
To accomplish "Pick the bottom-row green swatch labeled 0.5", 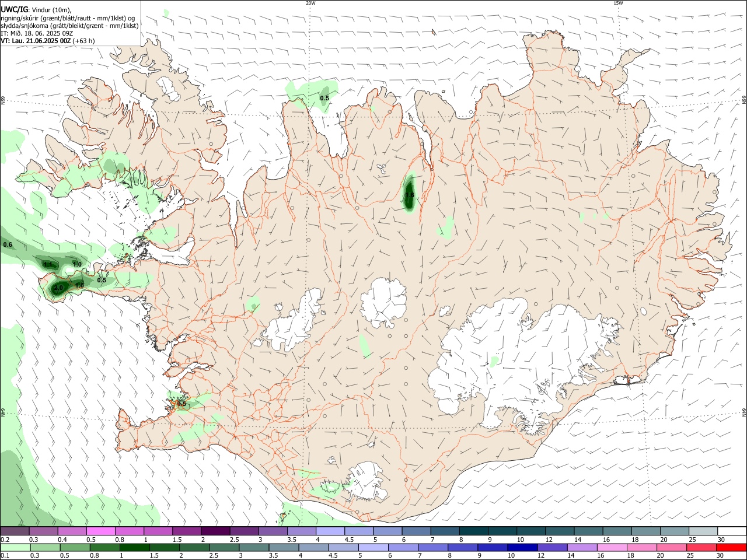I will 75,548.
